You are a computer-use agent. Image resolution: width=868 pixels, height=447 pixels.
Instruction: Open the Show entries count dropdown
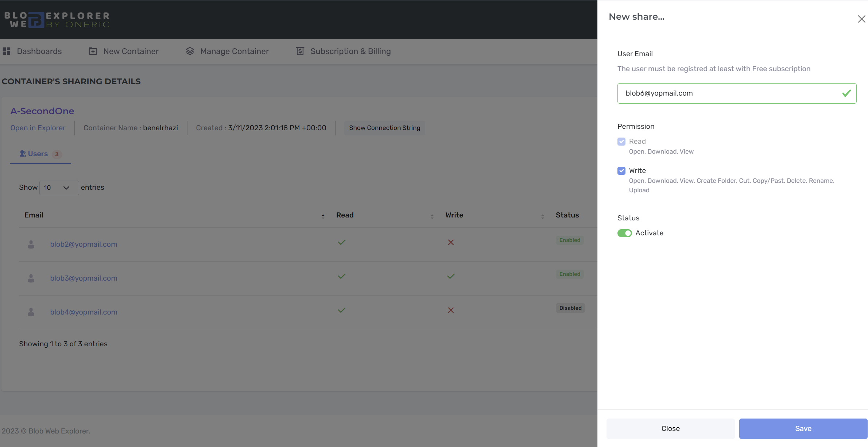tap(59, 188)
